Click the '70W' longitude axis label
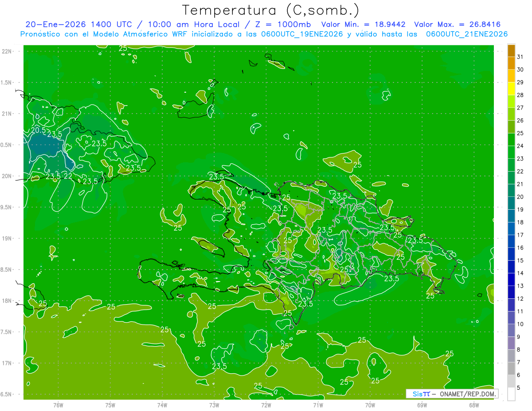 click(370, 405)
